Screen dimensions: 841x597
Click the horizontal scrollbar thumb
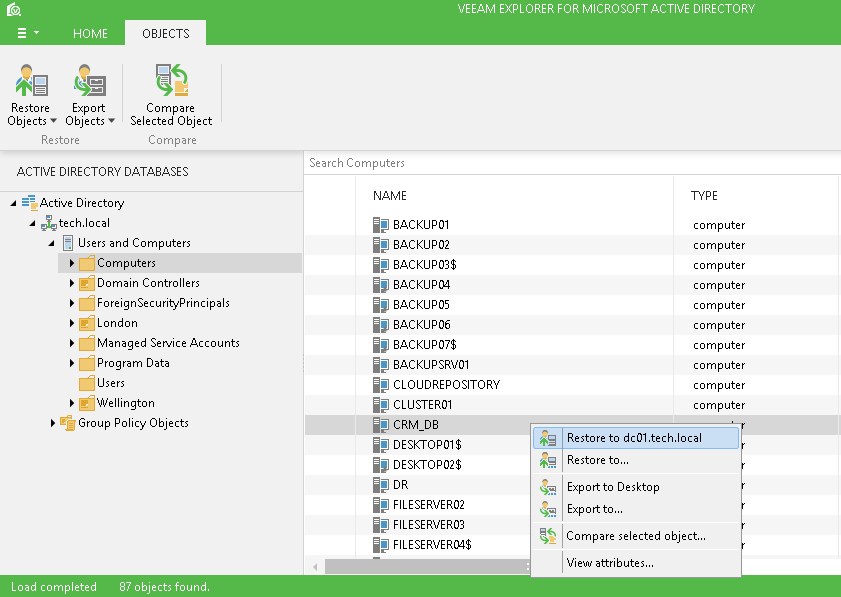tap(427, 566)
